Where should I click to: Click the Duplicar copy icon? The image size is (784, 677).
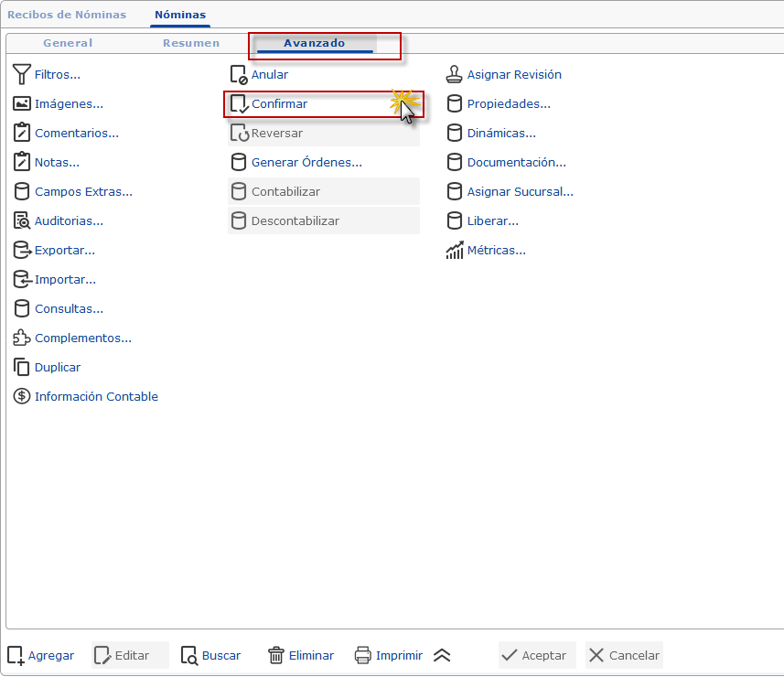coord(22,367)
